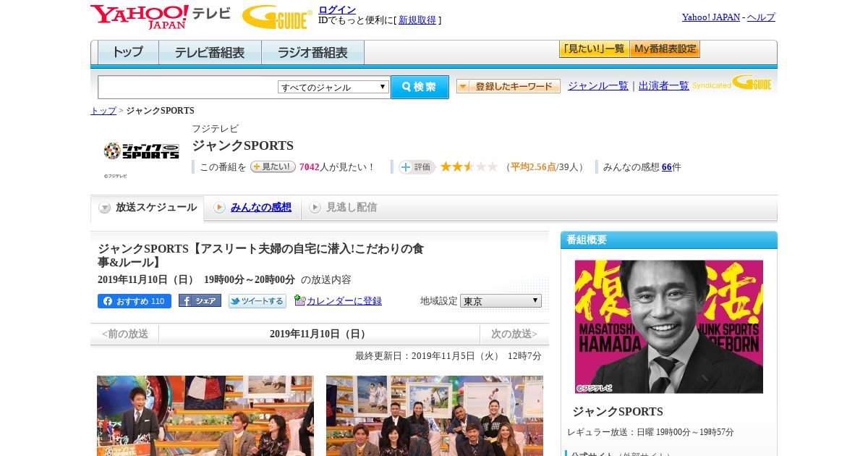Click the 「見たい!」一覧 button

pos(594,49)
